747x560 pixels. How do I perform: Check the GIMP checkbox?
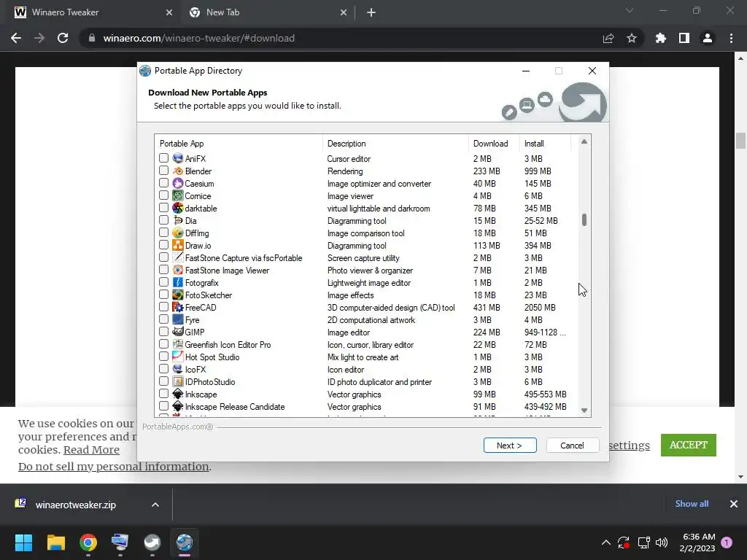163,331
